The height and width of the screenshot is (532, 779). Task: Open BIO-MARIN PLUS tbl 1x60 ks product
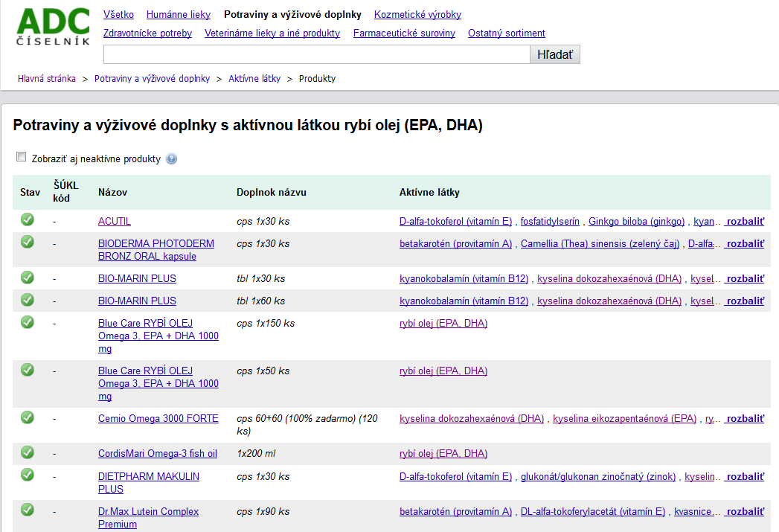pos(137,301)
